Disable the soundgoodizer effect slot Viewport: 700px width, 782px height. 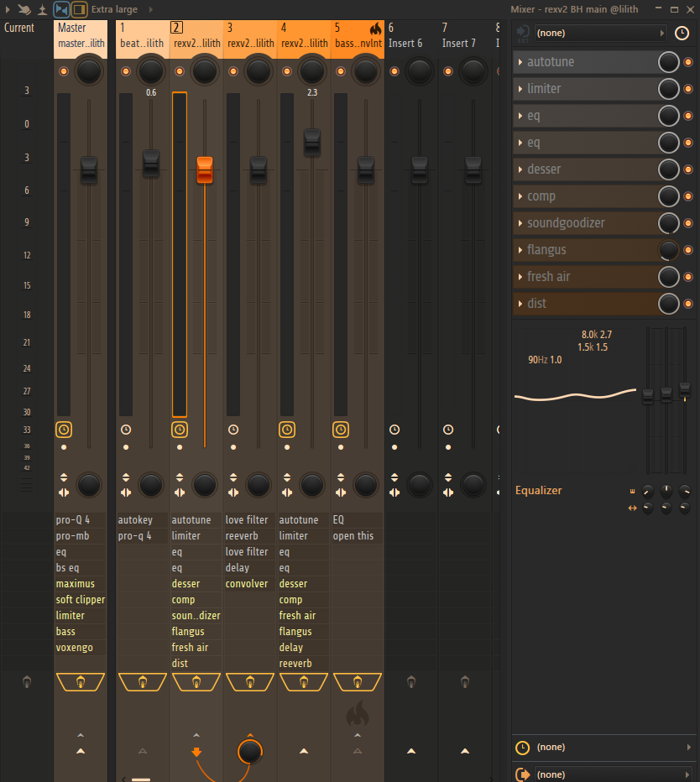pos(688,223)
